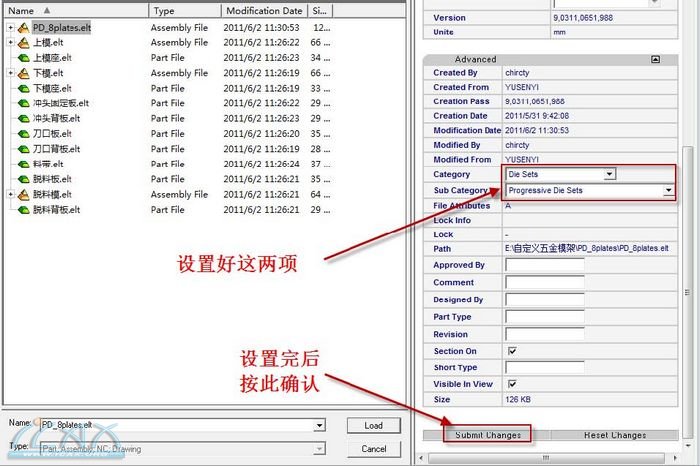Open the file Name combo box dropdown

pos(319,425)
